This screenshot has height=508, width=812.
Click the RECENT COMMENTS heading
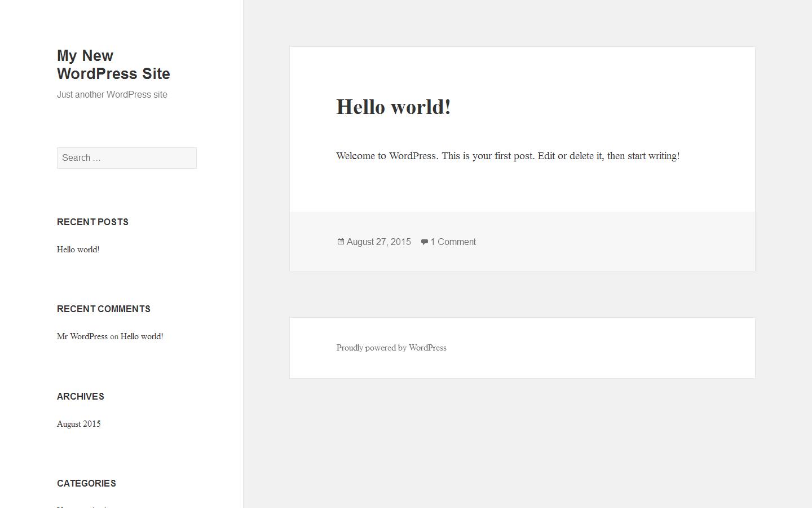coord(104,309)
